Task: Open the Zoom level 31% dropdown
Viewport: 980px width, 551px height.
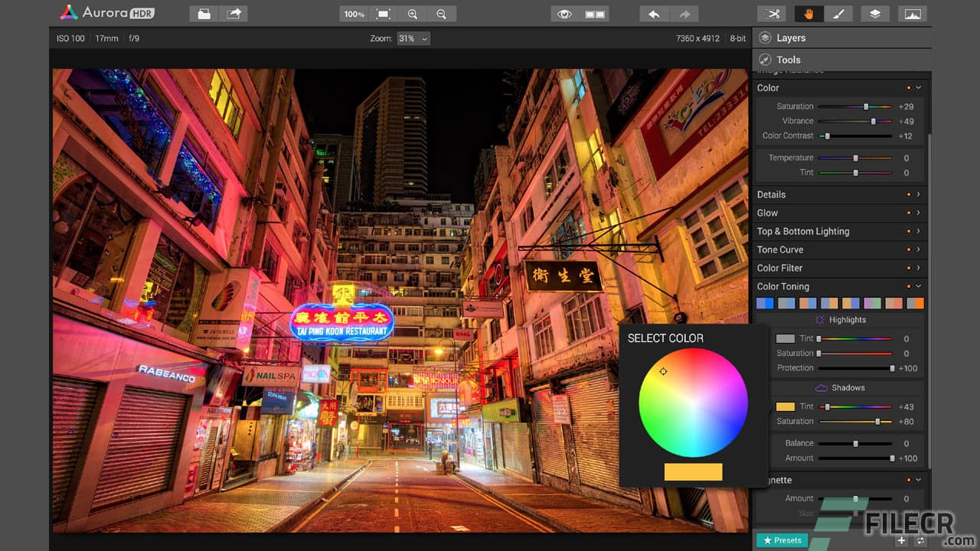Action: click(413, 37)
